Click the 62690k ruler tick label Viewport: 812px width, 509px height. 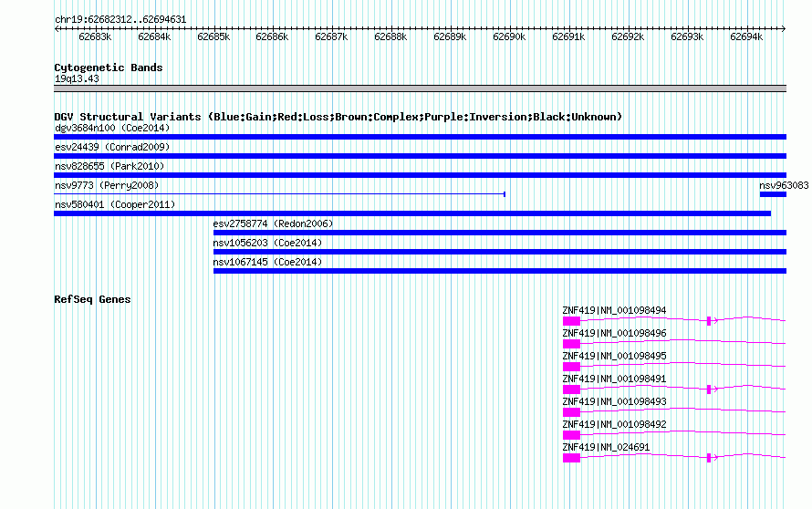point(509,36)
